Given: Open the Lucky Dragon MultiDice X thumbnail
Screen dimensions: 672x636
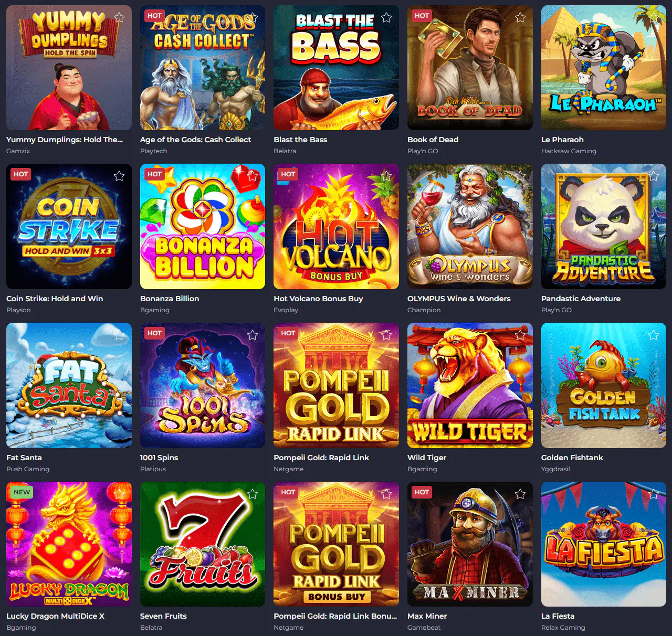Looking at the screenshot, I should tap(69, 544).
